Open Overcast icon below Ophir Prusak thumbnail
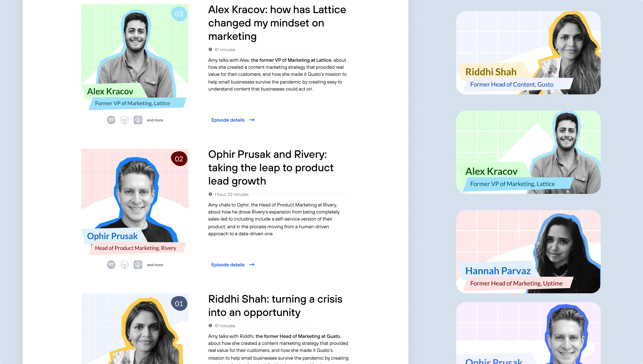 [125, 265]
